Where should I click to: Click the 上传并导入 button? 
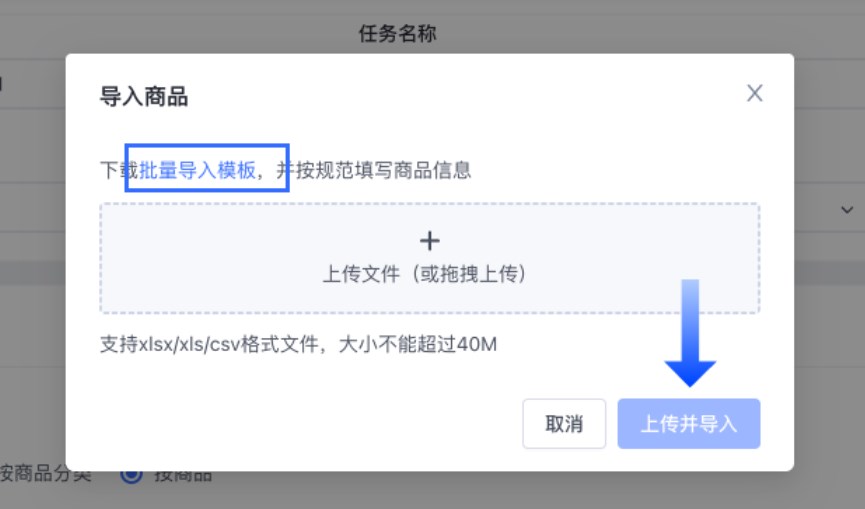click(689, 423)
